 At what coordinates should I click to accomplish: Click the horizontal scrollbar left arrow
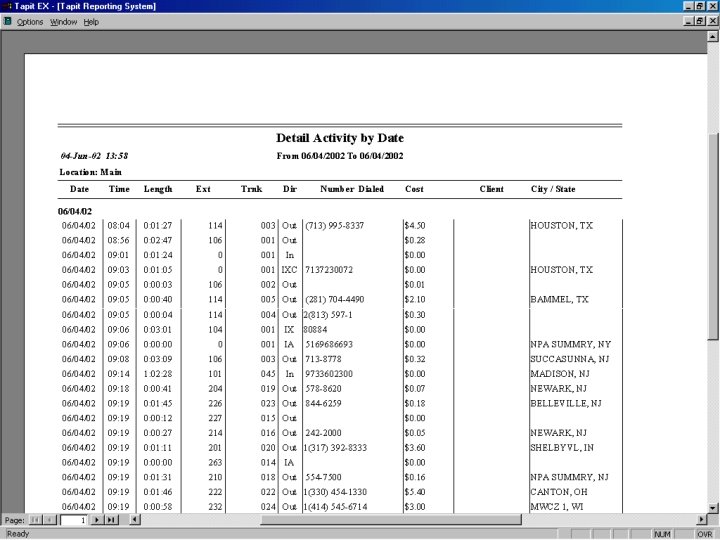[x=135, y=520]
